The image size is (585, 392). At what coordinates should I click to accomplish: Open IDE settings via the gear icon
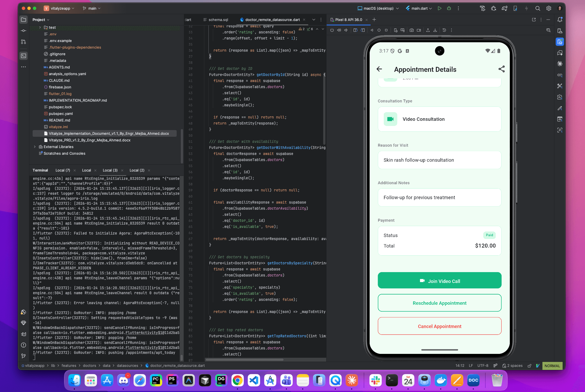pyautogui.click(x=549, y=8)
